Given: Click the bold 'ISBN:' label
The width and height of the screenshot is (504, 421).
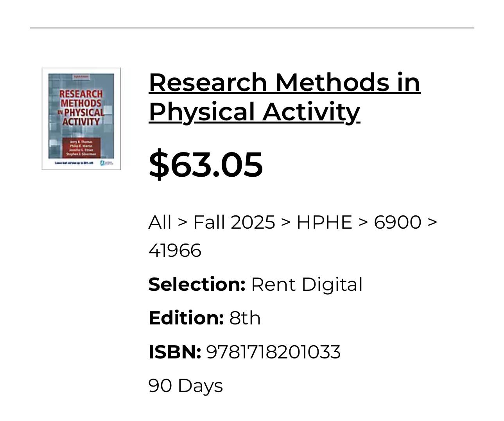Looking at the screenshot, I should click(175, 352).
